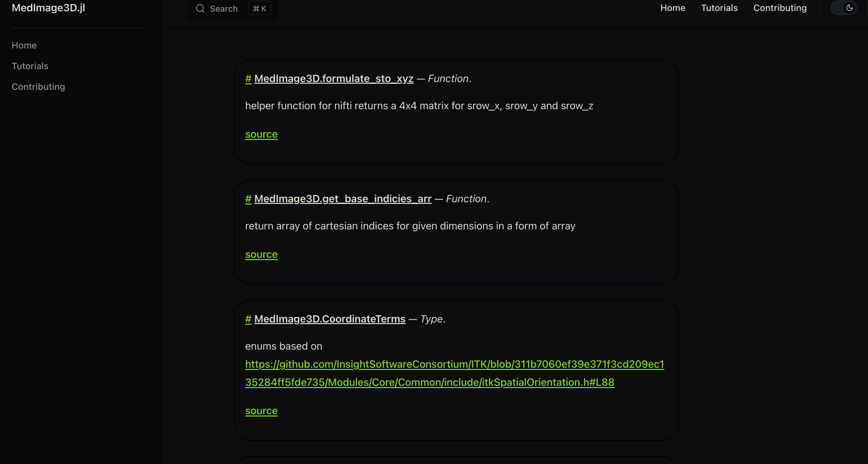Open the MedImage3D.CoordinateTerms heading link
This screenshot has width=868, height=464.
point(330,319)
